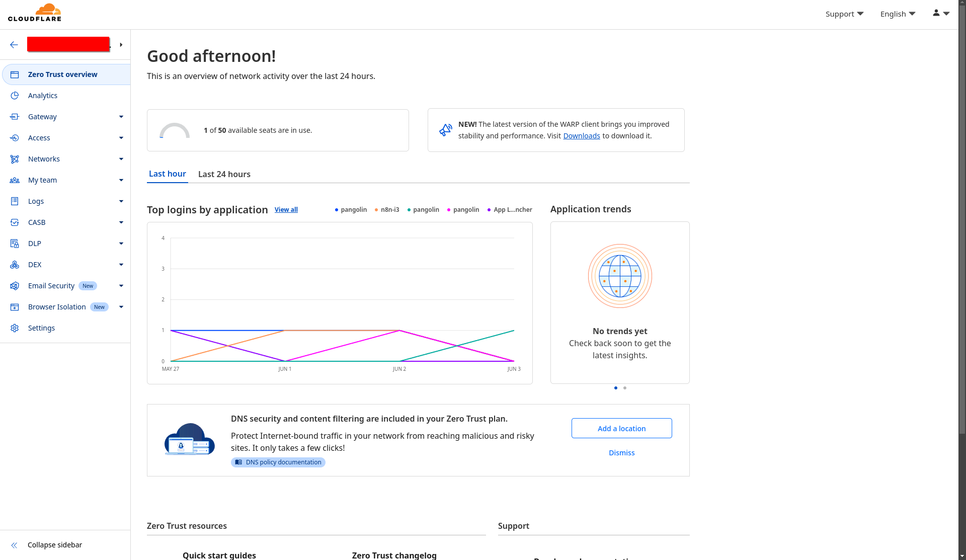Open the Downloads link for WARP client
Image resolution: width=966 pixels, height=560 pixels.
[x=582, y=135]
